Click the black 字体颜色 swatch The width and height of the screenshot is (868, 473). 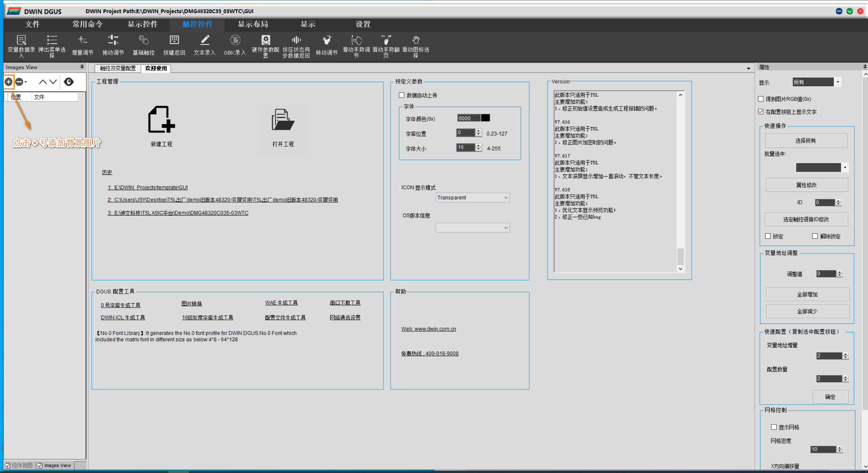[x=486, y=118]
